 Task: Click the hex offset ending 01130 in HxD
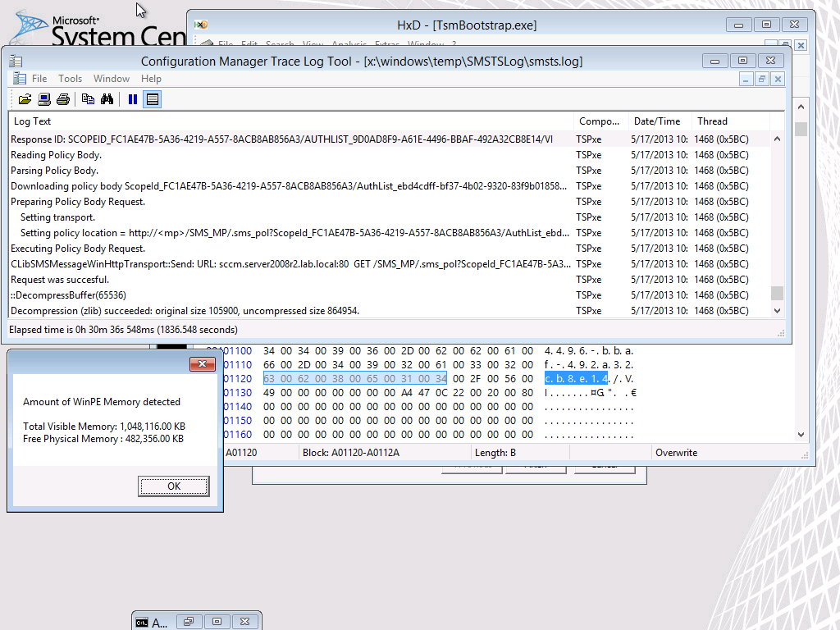point(237,393)
